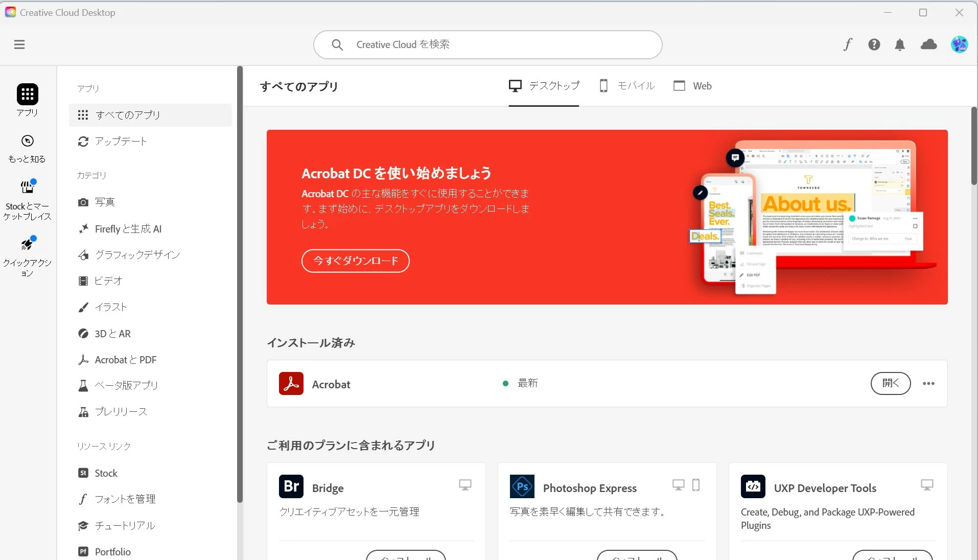Screen dimensions: 978x560
Task: Open the help question mark icon
Action: [x=874, y=44]
